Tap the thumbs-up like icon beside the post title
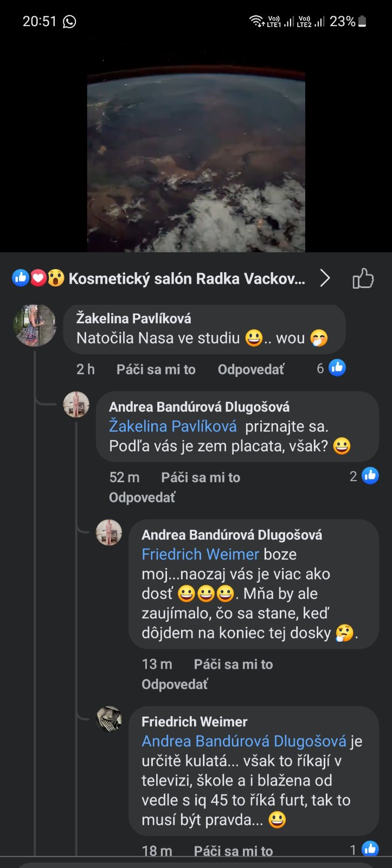This screenshot has height=868, width=392. (363, 279)
